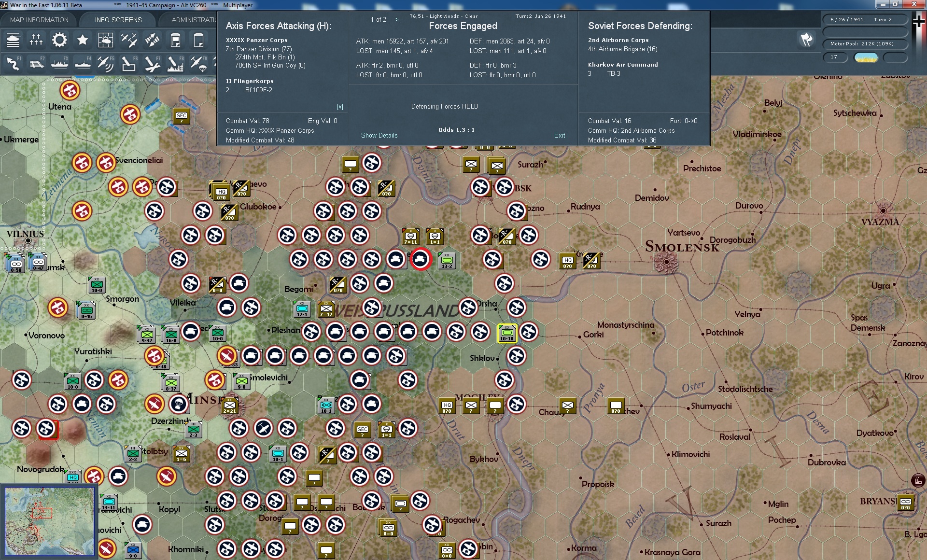Click the minimap overview thumbnail

tap(50, 521)
